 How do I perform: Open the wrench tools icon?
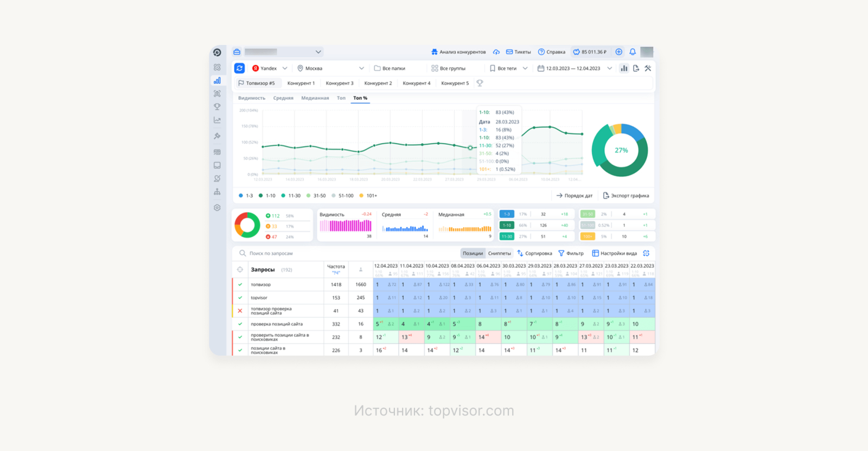pyautogui.click(x=648, y=68)
